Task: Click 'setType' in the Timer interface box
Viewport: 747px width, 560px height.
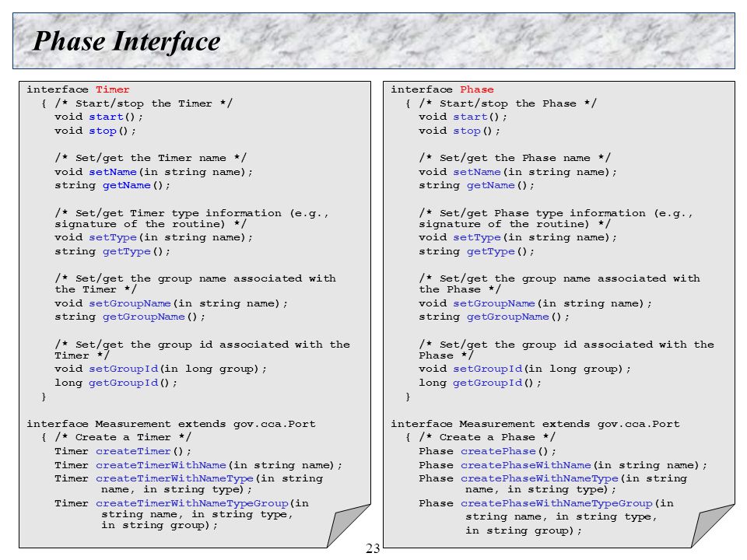Action: tap(113, 237)
